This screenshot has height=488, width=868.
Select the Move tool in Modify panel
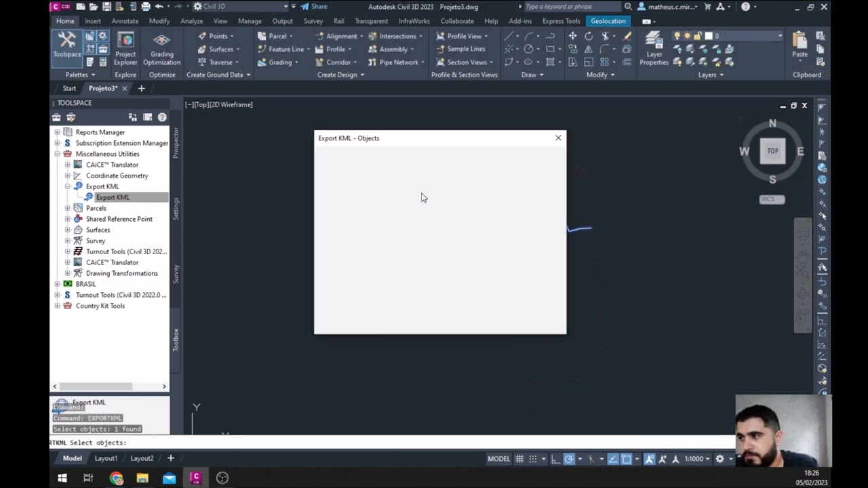[x=572, y=36]
